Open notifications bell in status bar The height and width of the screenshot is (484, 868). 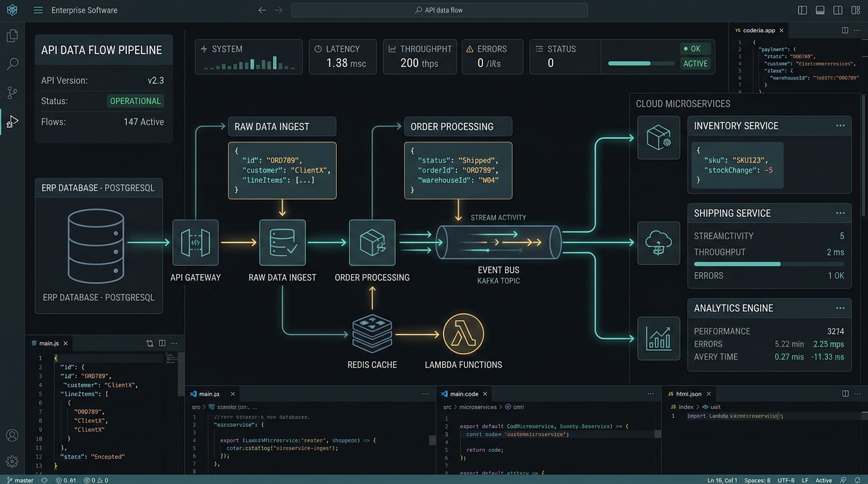[859, 480]
